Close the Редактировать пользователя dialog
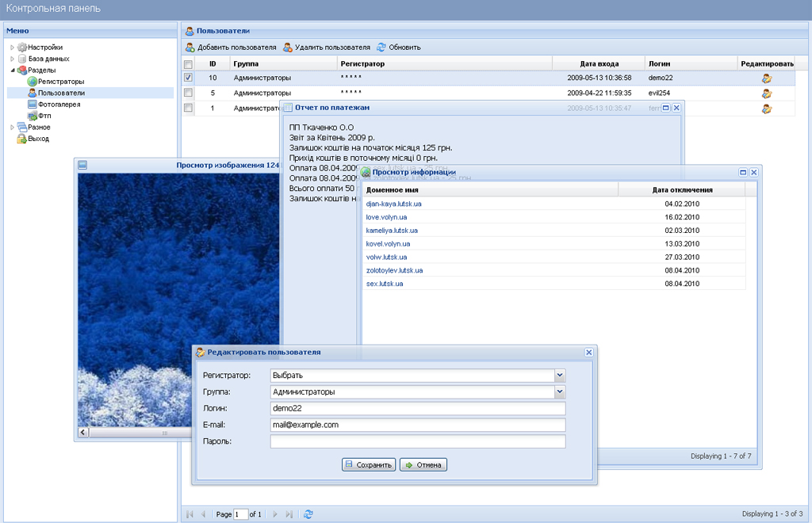Viewport: 812px width, 523px height. tap(589, 353)
